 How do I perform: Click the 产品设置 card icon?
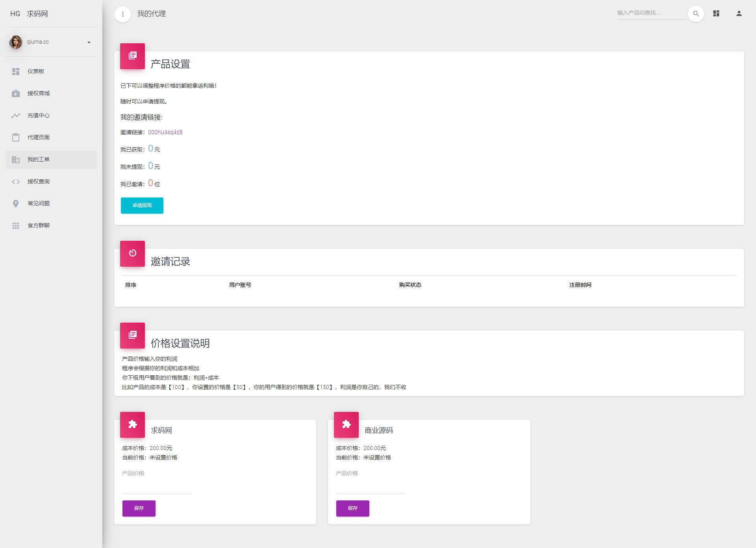pyautogui.click(x=133, y=56)
